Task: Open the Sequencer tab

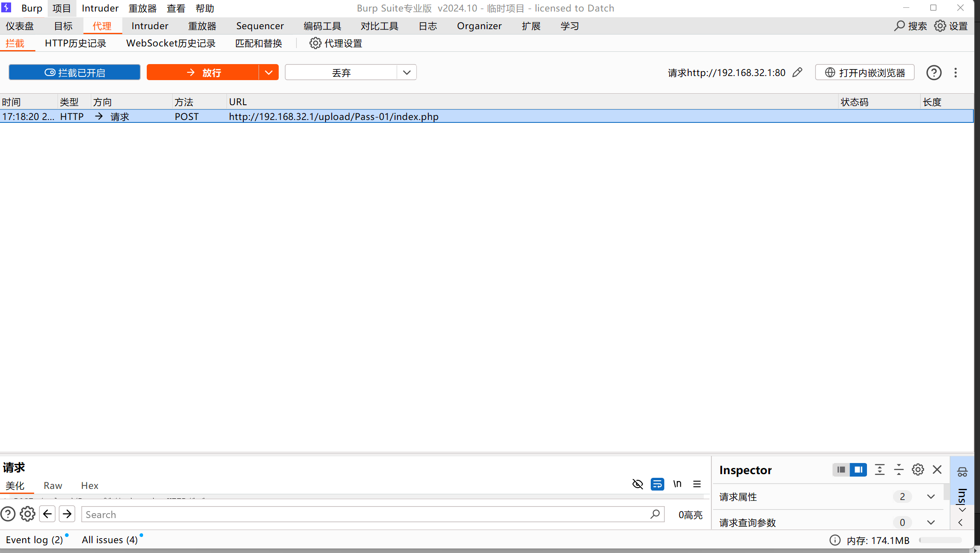Action: [x=259, y=26]
